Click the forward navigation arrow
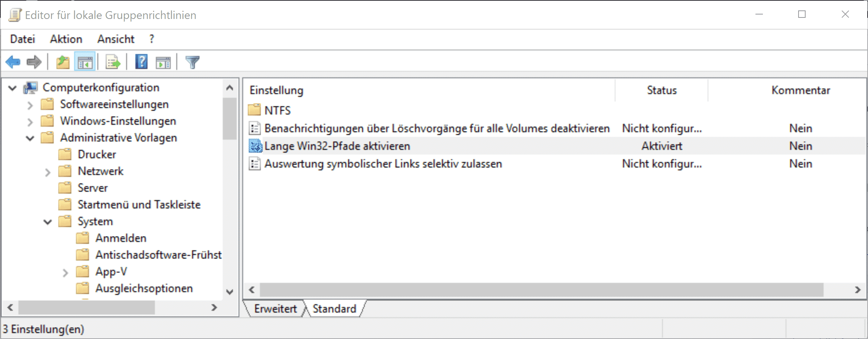 [34, 62]
